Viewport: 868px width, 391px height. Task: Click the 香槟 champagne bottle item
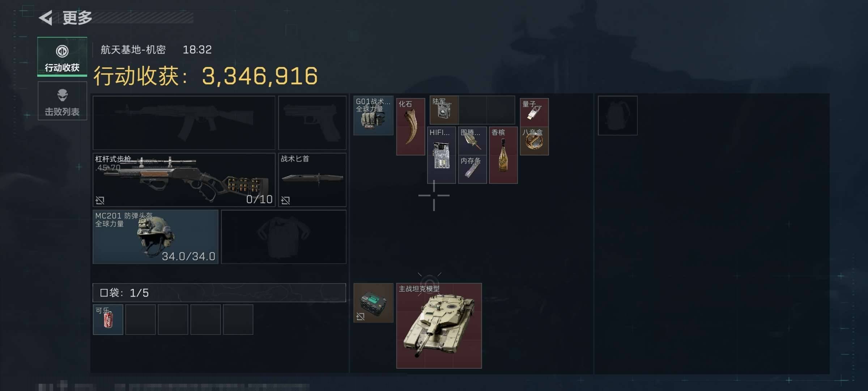(x=503, y=155)
